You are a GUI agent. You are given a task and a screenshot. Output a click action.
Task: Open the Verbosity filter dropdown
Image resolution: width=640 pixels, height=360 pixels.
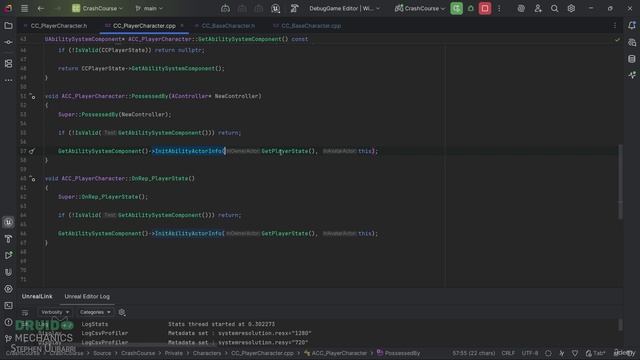55,312
